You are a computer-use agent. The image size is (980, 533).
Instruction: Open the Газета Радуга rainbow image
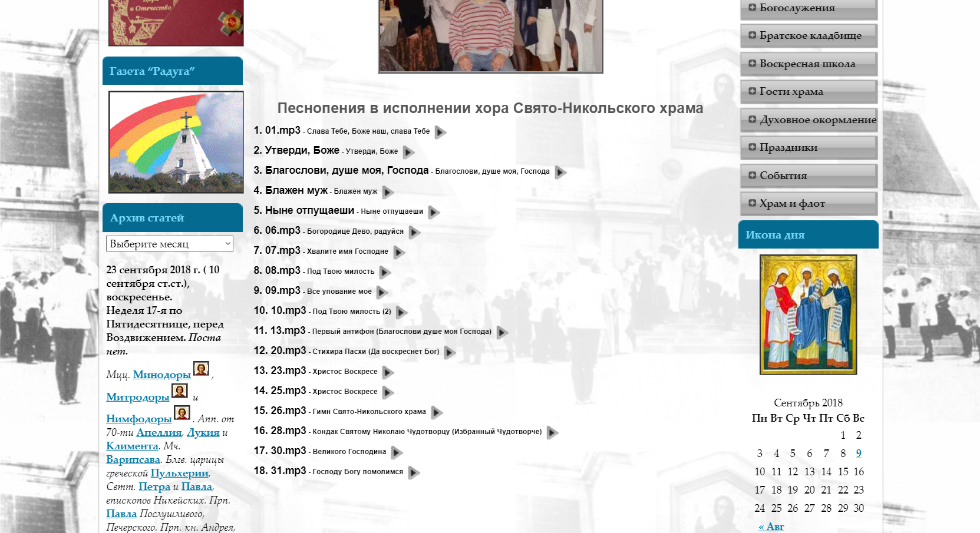coord(176,142)
